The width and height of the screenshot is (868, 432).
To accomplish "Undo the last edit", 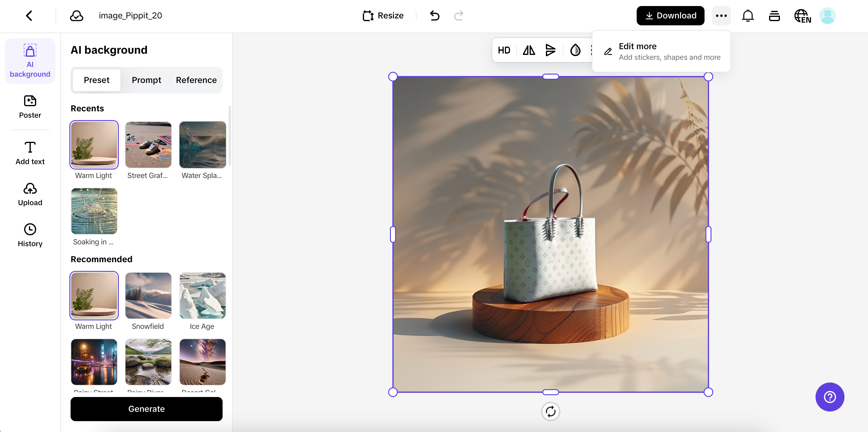I will tap(434, 15).
